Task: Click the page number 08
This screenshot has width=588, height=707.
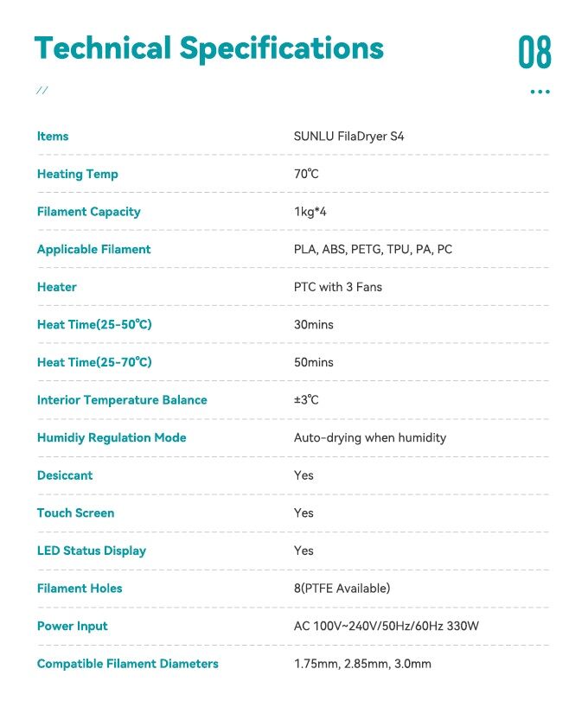Action: (534, 52)
